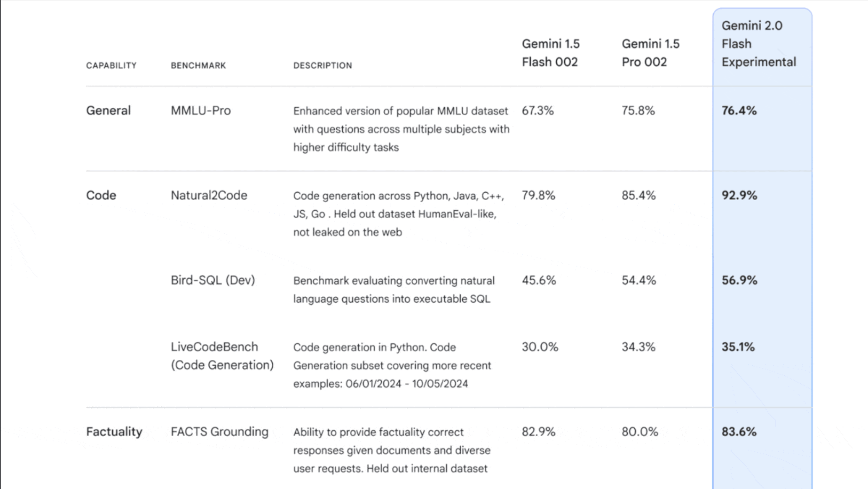868x489 pixels.
Task: Click the BENCHMARK column header
Action: 198,66
